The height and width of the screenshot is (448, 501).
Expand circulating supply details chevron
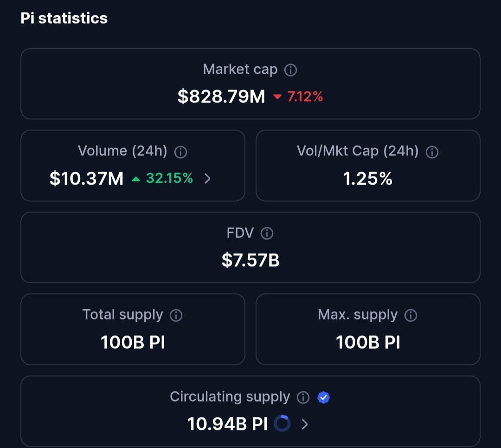pos(305,424)
